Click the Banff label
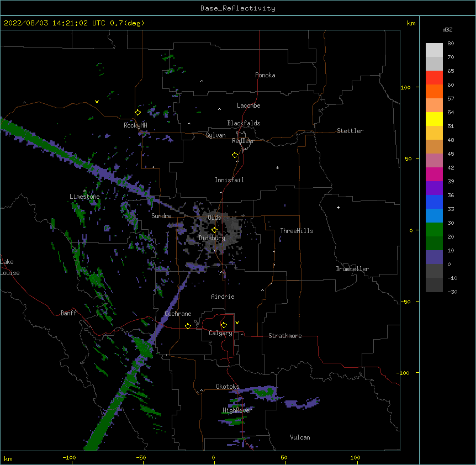The height and width of the screenshot is (465, 476). pos(68,313)
